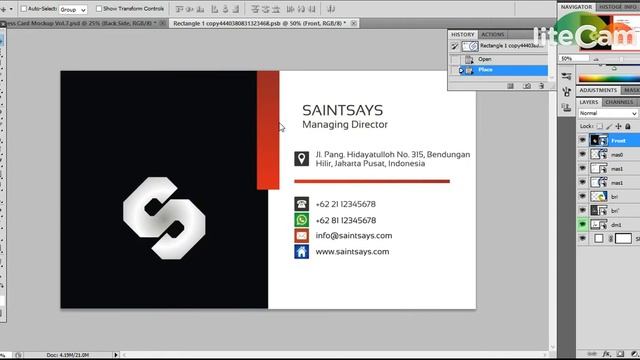This screenshot has height=360, width=640.
Task: Click the Distribute right edges icon
Action: [311, 9]
